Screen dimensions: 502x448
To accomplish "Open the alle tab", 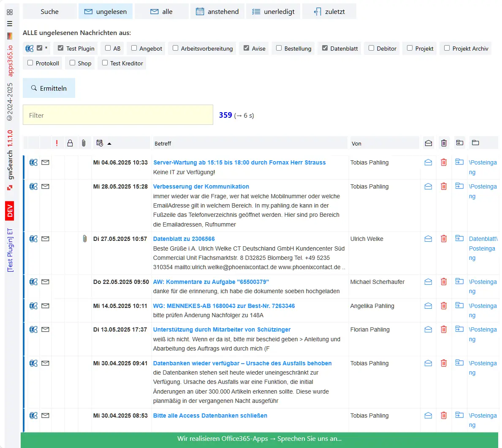I will [161, 11].
